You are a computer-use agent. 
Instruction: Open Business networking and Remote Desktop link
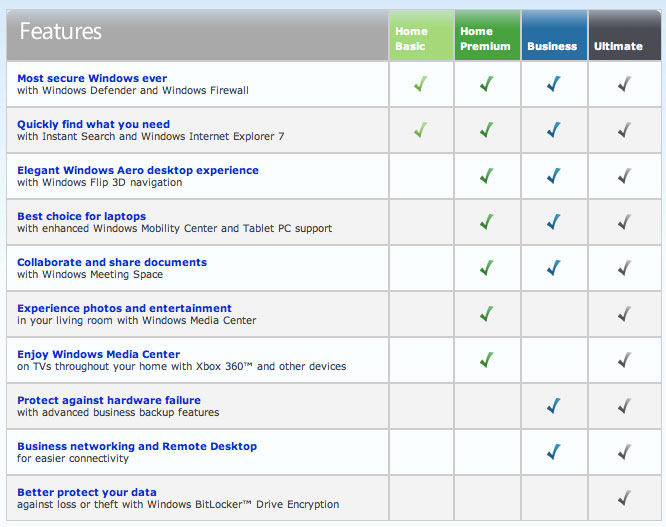point(137,446)
